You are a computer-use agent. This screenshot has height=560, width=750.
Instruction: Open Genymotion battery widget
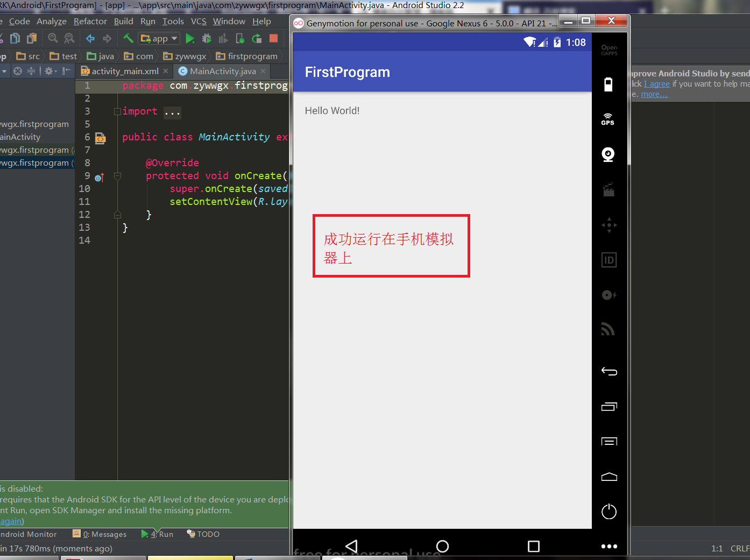(x=608, y=84)
